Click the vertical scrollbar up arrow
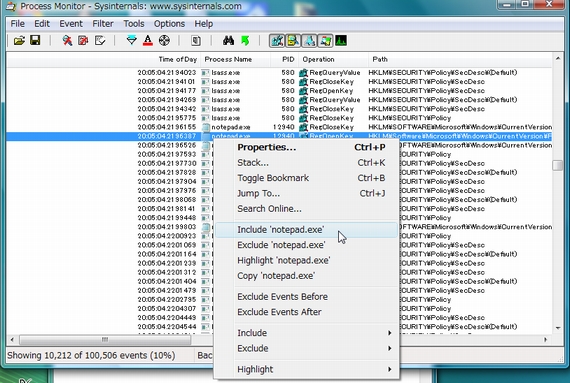Image resolution: width=570 pixels, height=383 pixels. [558, 58]
